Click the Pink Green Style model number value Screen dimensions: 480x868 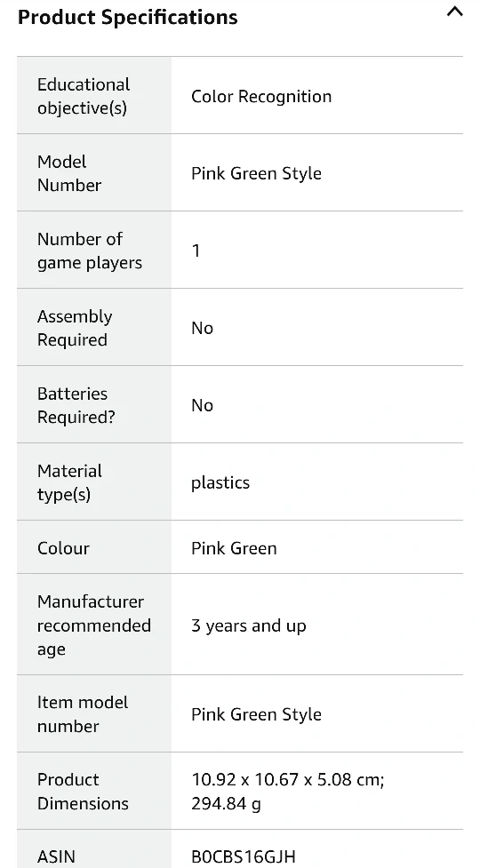[256, 173]
